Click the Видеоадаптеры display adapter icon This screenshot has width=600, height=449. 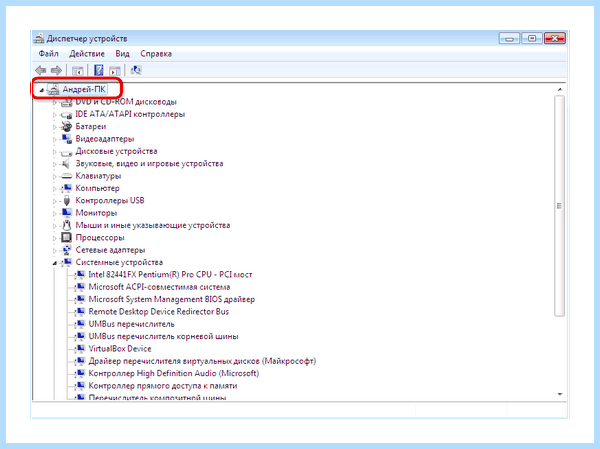pyautogui.click(x=67, y=139)
